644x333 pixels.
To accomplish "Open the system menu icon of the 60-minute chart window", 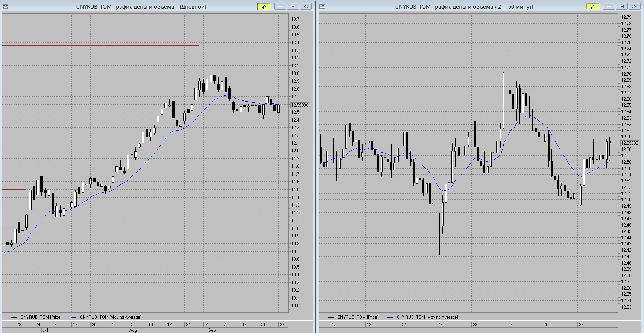I will tap(322, 6).
